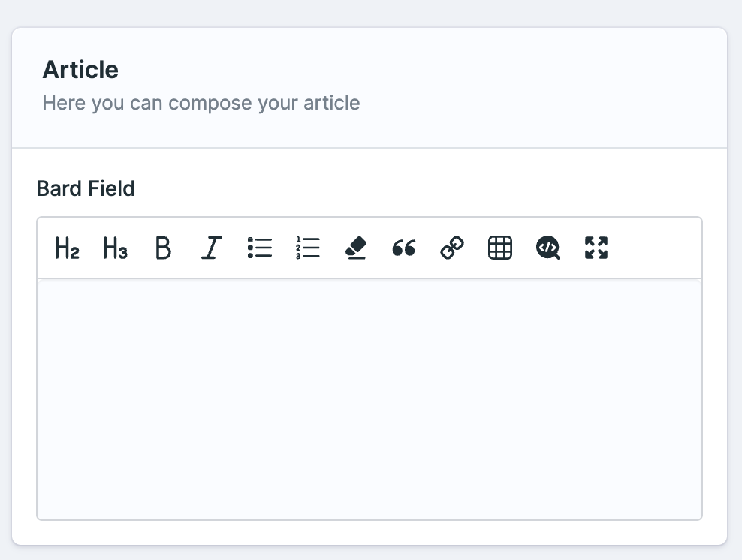Click the table grid icon
742x560 pixels.
[x=499, y=248]
